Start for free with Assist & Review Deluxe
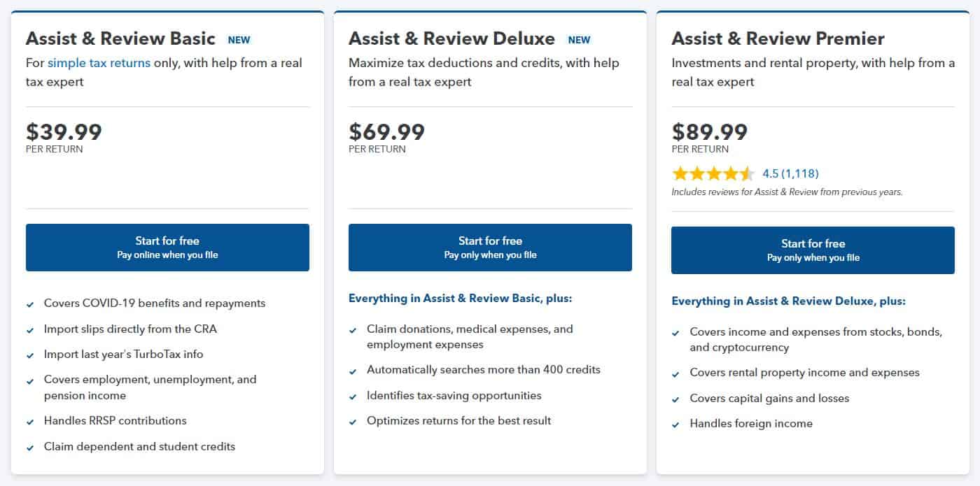This screenshot has width=980, height=486. 490,248
